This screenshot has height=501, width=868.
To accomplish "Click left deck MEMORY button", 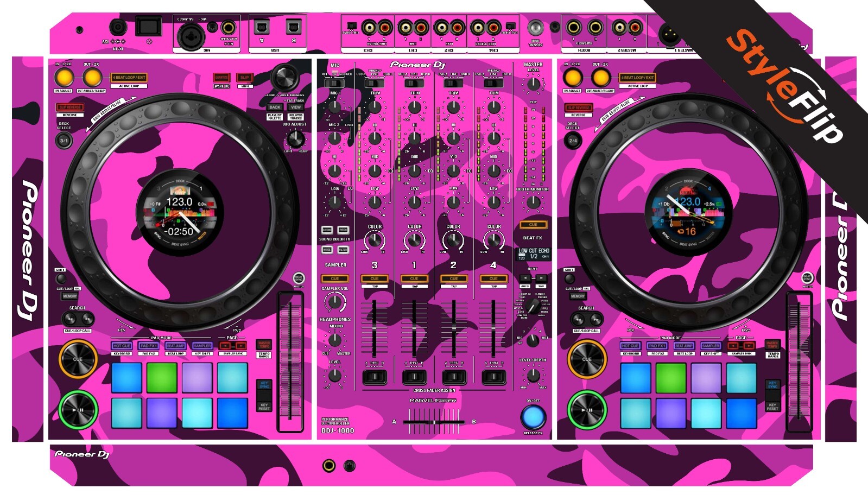I will (70, 296).
